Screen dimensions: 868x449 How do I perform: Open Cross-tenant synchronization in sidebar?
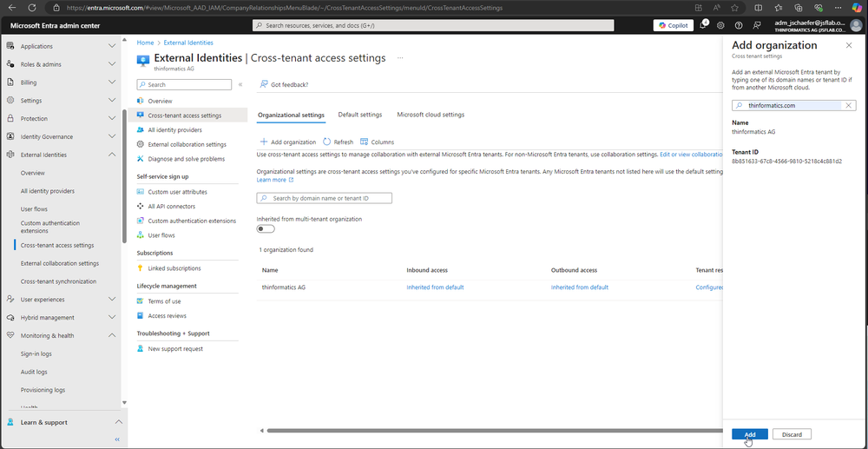pyautogui.click(x=58, y=281)
